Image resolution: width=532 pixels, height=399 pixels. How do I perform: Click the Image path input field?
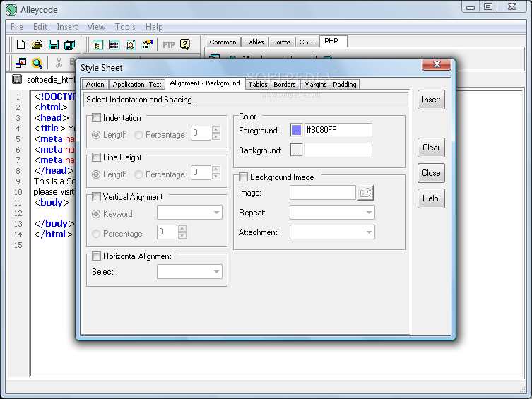click(x=323, y=193)
